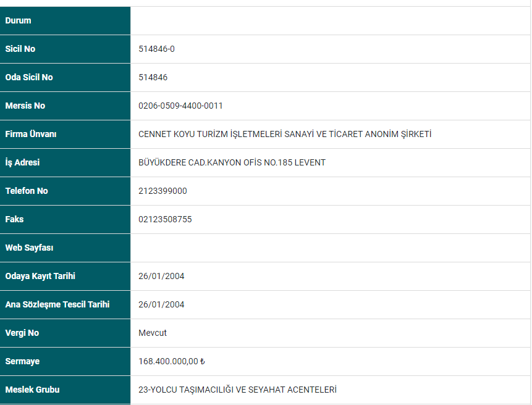The image size is (532, 405).
Task: Click the Ana Sözleşme Tescil Tarihi label
Action: tap(57, 304)
